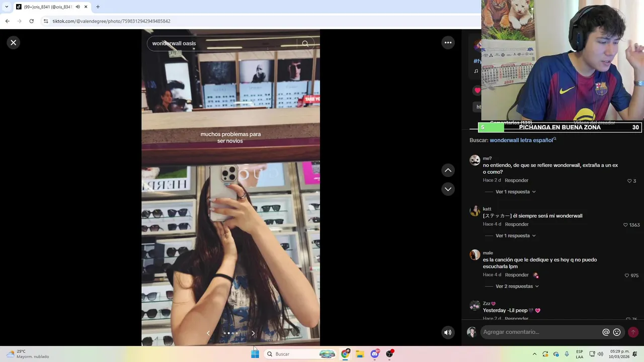Screen dimensions: 644x362
Task: Open the username 'katt' profile link
Action: 487,209
